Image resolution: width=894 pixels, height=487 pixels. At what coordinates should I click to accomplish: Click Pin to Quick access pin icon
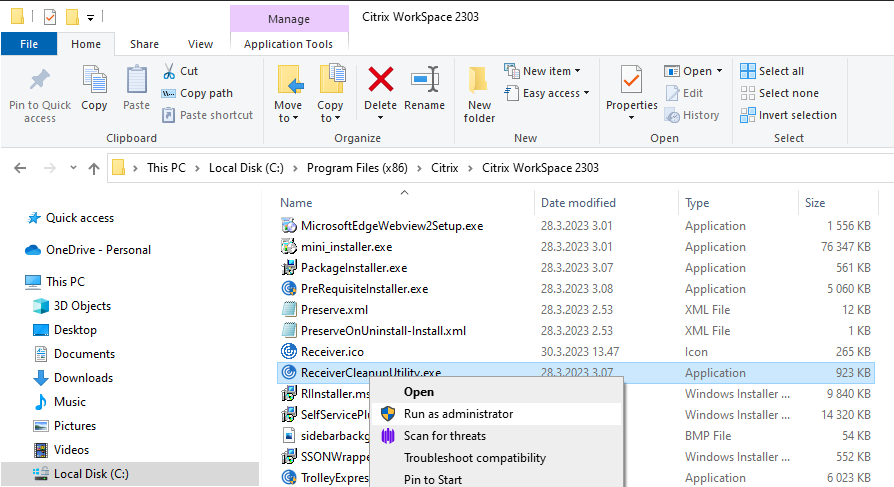[x=39, y=79]
